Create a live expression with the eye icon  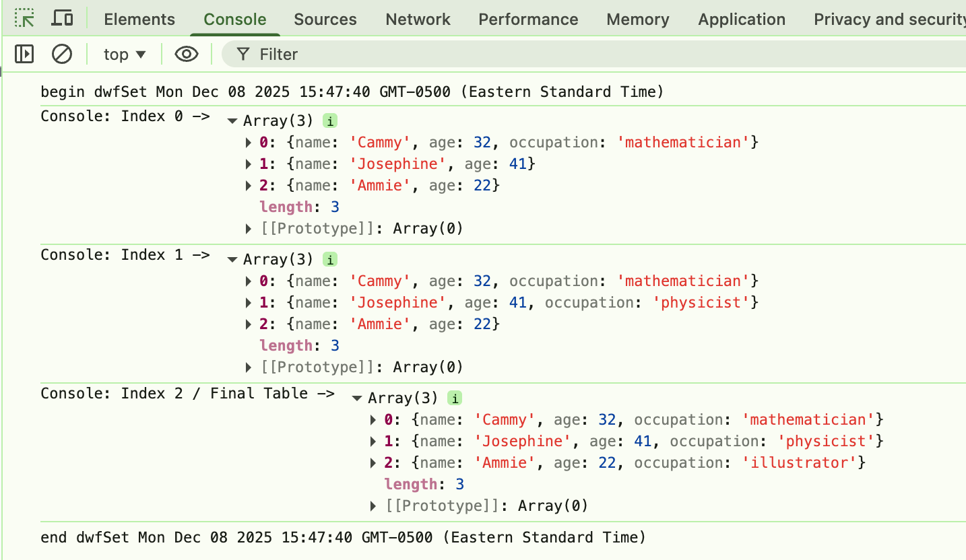(x=187, y=54)
